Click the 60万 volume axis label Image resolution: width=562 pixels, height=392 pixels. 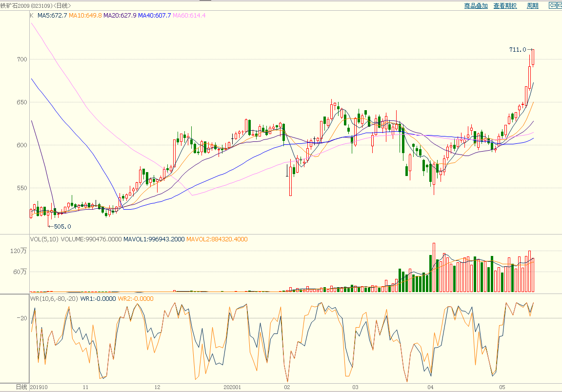point(20,272)
